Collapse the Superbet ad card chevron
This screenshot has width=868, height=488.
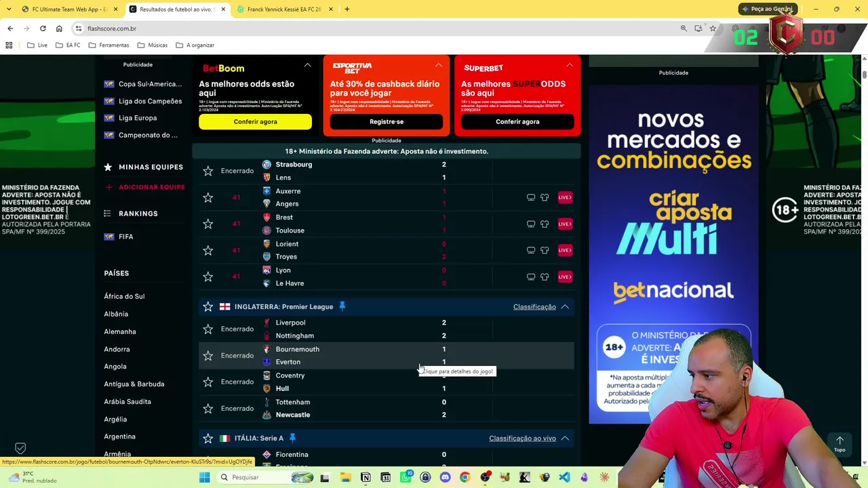pos(570,65)
